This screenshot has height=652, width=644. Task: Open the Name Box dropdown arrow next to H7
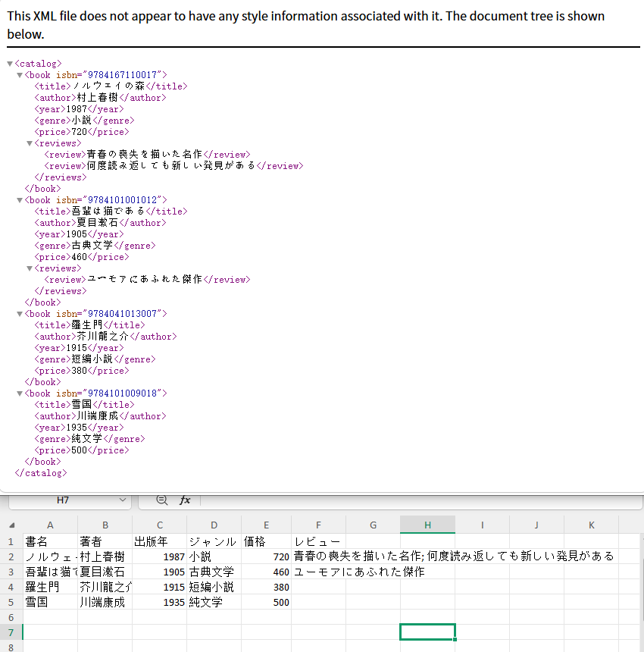pyautogui.click(x=123, y=500)
